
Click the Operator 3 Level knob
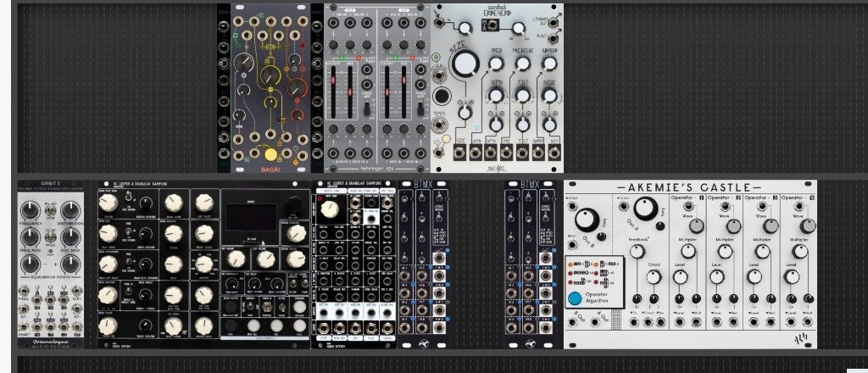[754, 276]
